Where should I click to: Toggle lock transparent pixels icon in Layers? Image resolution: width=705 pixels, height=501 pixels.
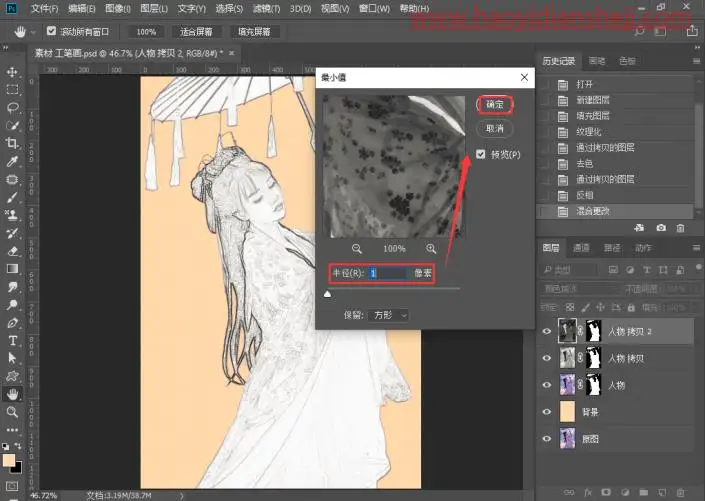(570, 308)
